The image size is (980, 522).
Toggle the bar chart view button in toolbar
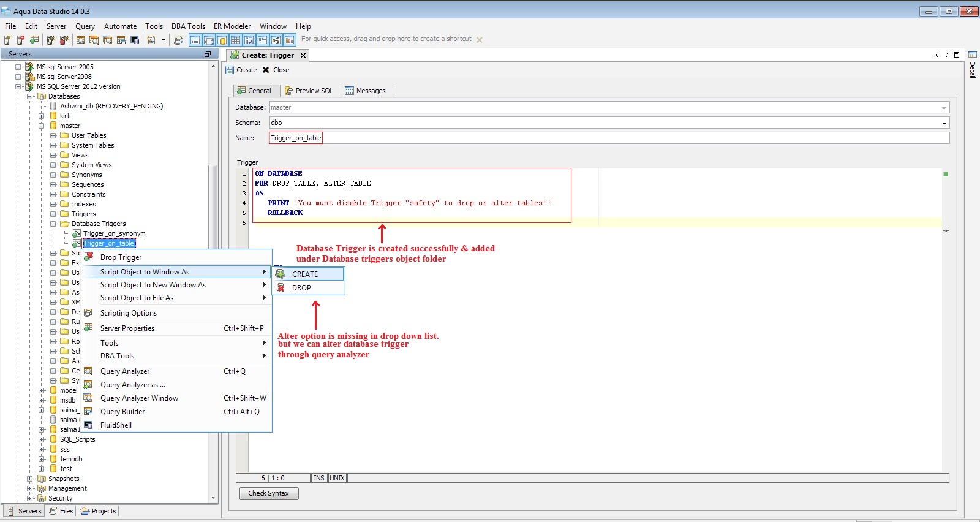tap(289, 40)
